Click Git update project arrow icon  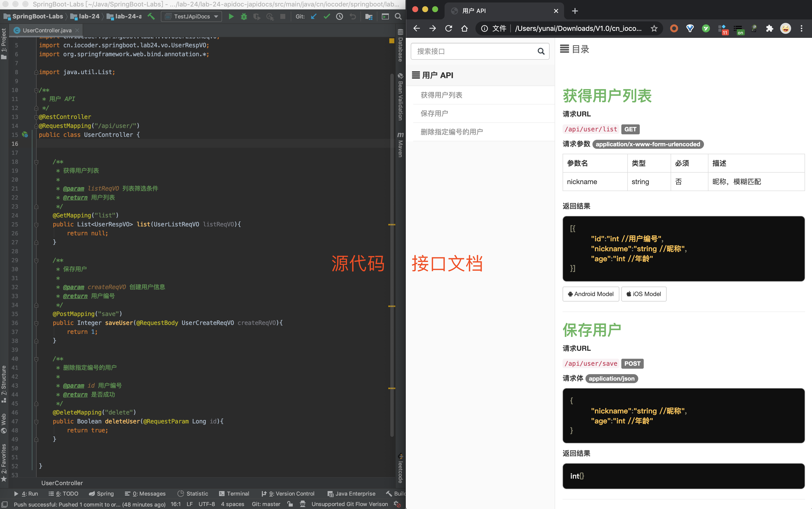coord(314,16)
